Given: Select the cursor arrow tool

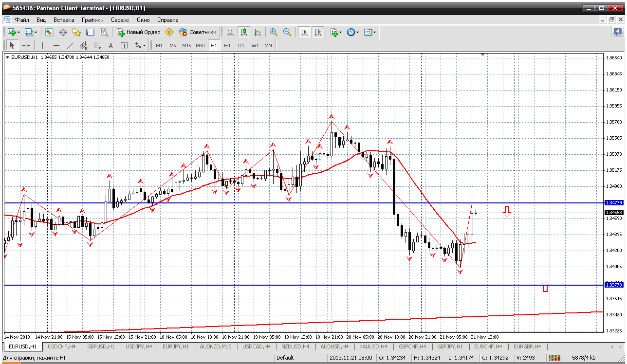Looking at the screenshot, I should point(12,45).
